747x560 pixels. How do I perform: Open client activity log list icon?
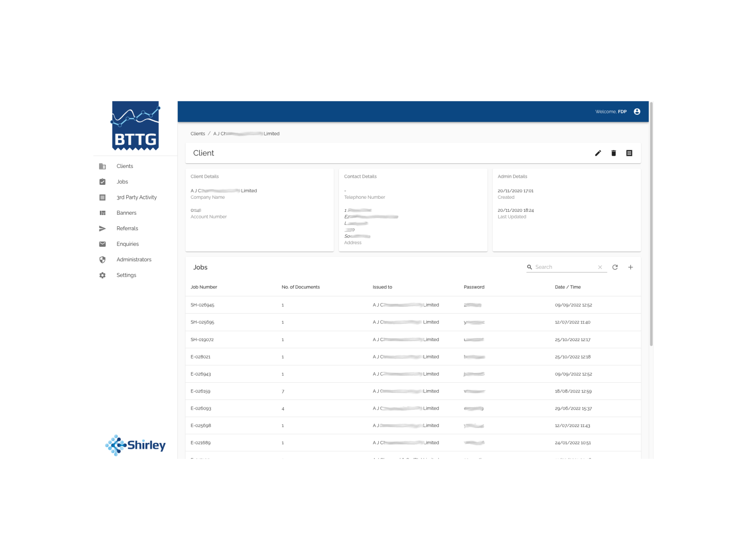pos(629,153)
